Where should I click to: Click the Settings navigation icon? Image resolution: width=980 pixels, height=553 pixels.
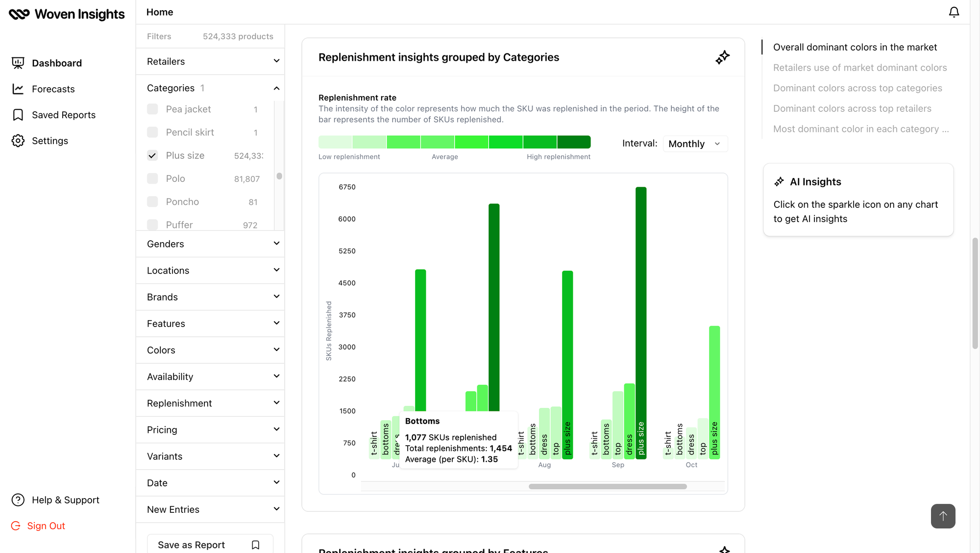click(18, 140)
